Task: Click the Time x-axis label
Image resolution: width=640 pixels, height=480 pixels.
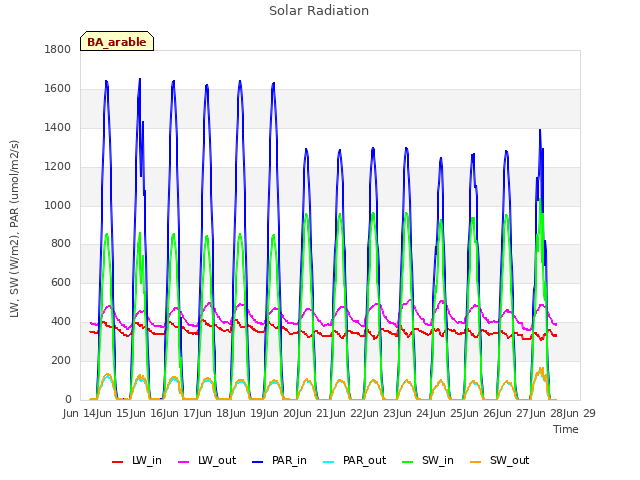Action: (566, 429)
